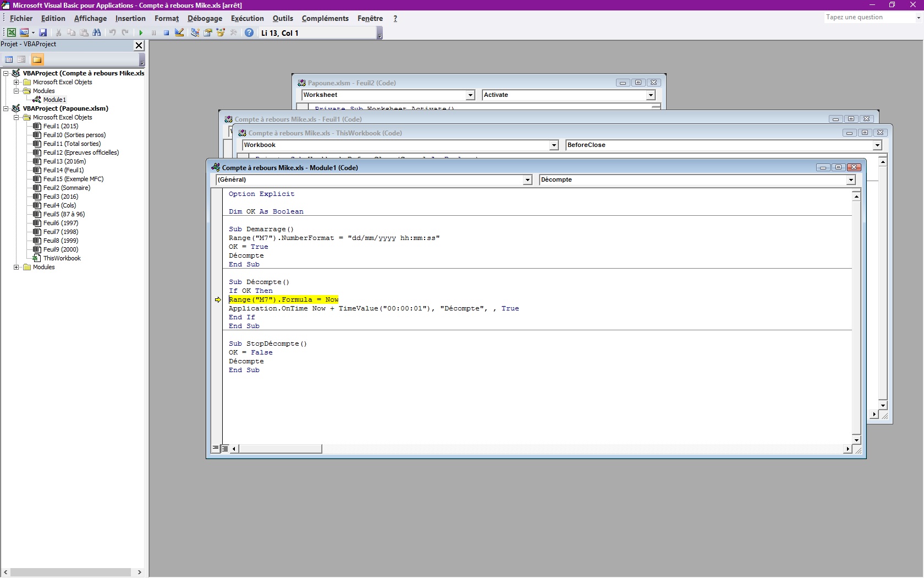Open the Fichier menu
924x578 pixels.
click(x=21, y=18)
